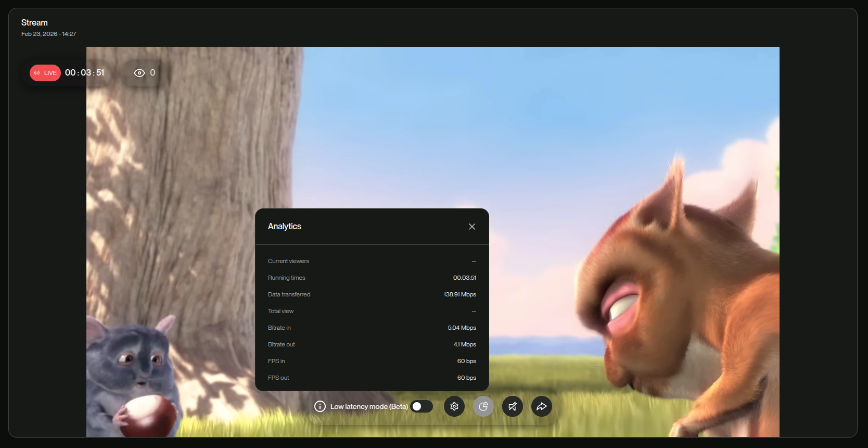Select the Running times label
The height and width of the screenshot is (448, 868).
click(287, 278)
